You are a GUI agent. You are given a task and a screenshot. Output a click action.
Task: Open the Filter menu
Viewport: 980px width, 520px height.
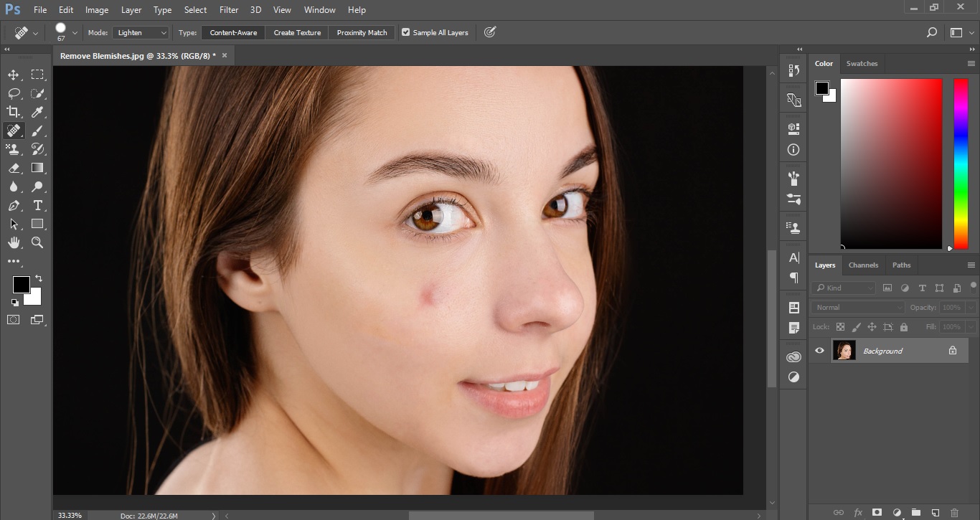[229, 10]
